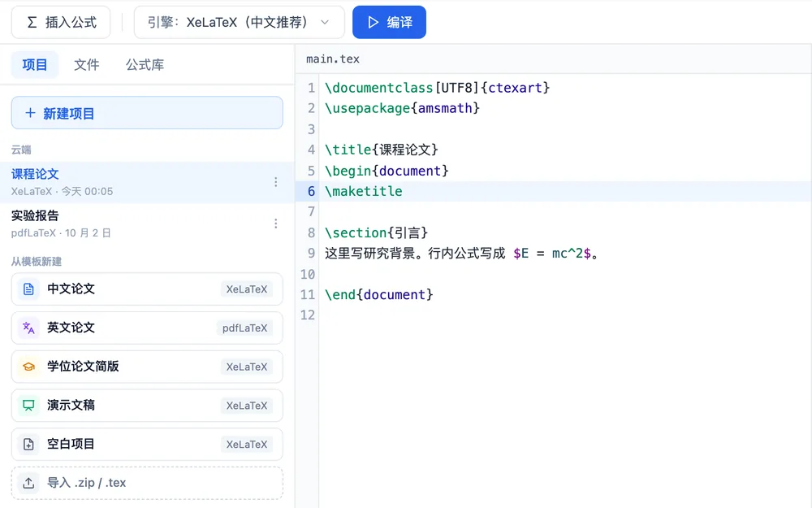Open the XeLaTeX engine selector
The width and height of the screenshot is (812, 508).
[x=240, y=22]
